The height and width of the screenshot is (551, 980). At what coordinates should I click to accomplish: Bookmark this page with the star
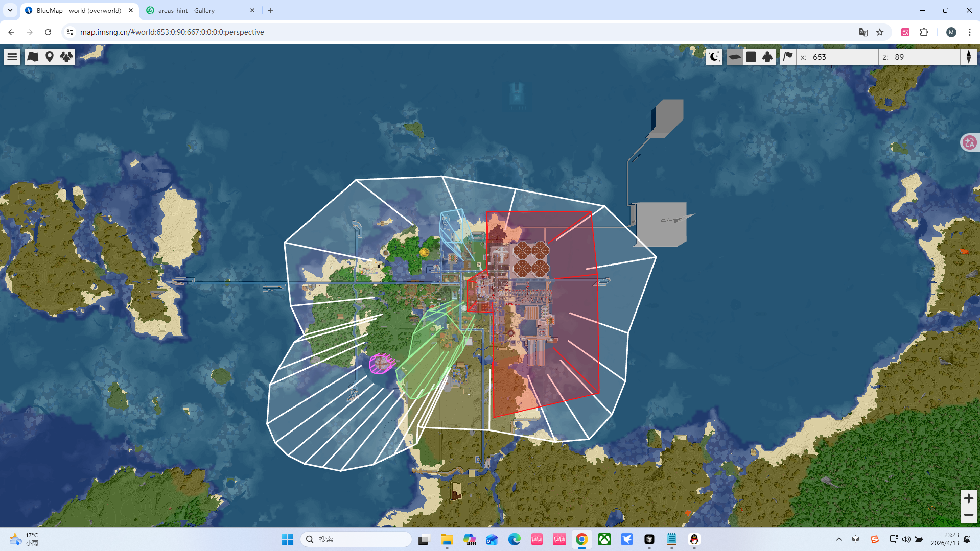(x=880, y=32)
